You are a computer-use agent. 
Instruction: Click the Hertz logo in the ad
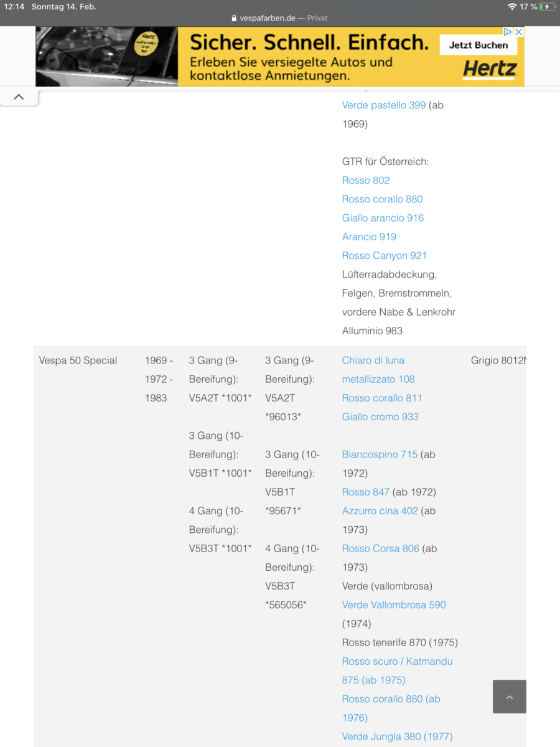pyautogui.click(x=490, y=69)
